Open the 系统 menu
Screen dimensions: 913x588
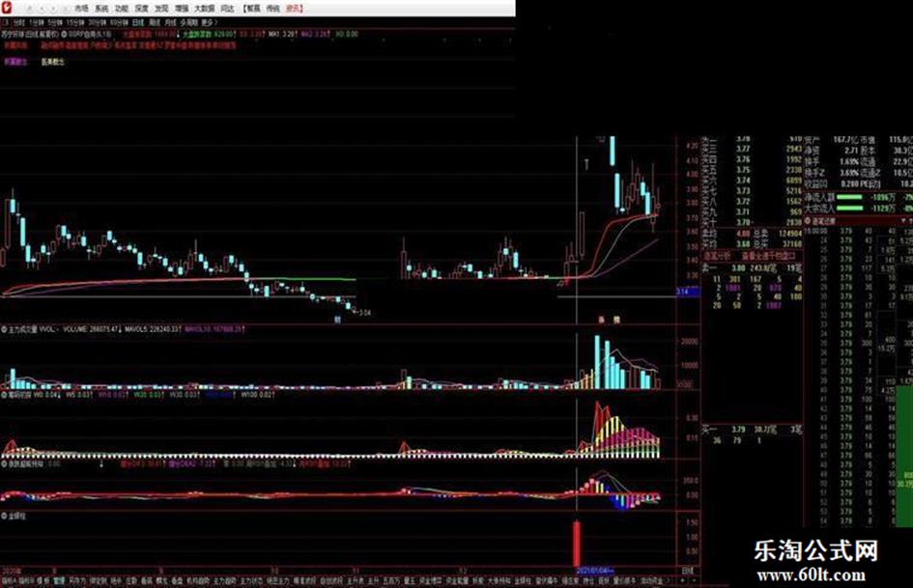tap(101, 9)
